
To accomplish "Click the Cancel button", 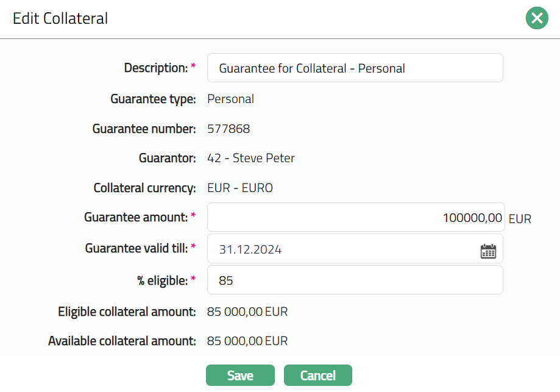I will (x=317, y=376).
